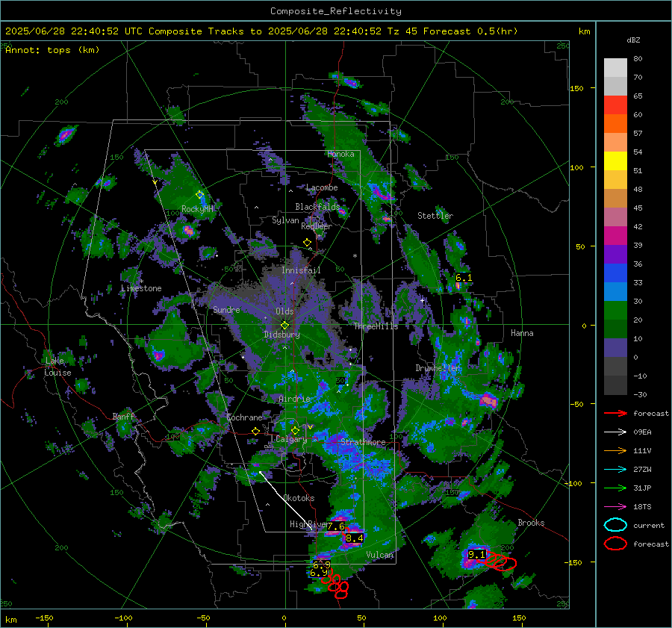This screenshot has height=628, width=672.
Task: Click the red forecast ellipse legend icon
Action: (615, 544)
